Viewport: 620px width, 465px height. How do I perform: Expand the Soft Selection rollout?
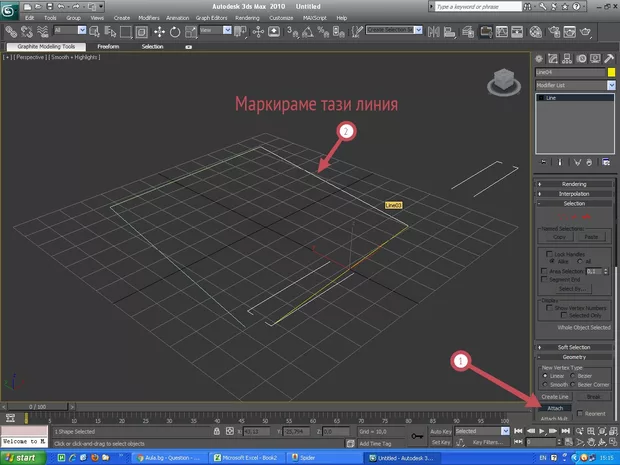[x=574, y=347]
